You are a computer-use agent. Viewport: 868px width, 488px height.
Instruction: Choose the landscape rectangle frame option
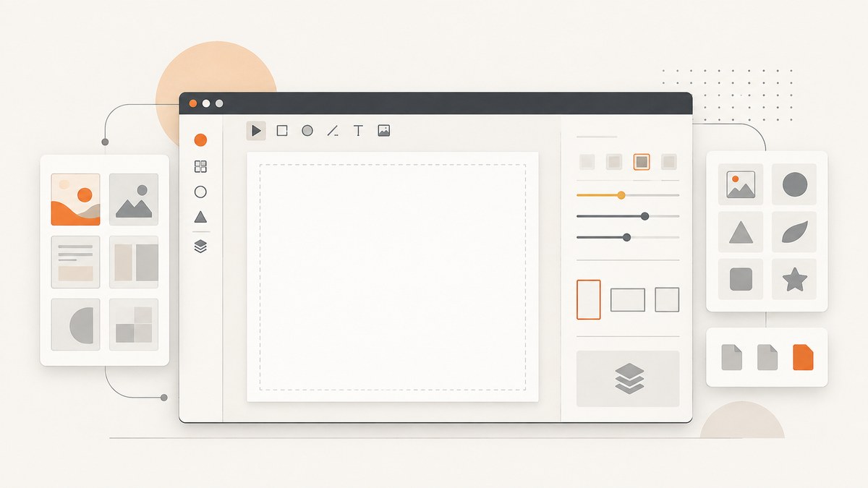click(x=628, y=300)
